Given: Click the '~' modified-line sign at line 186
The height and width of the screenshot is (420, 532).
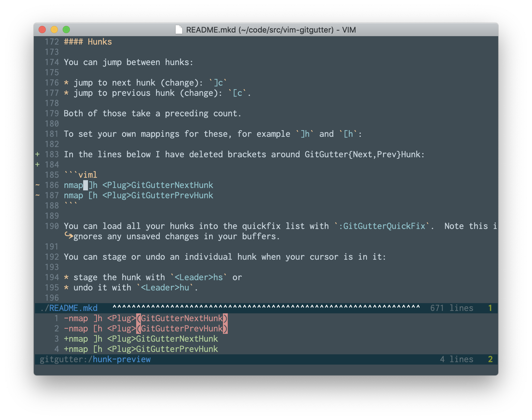Looking at the screenshot, I should point(37,185).
